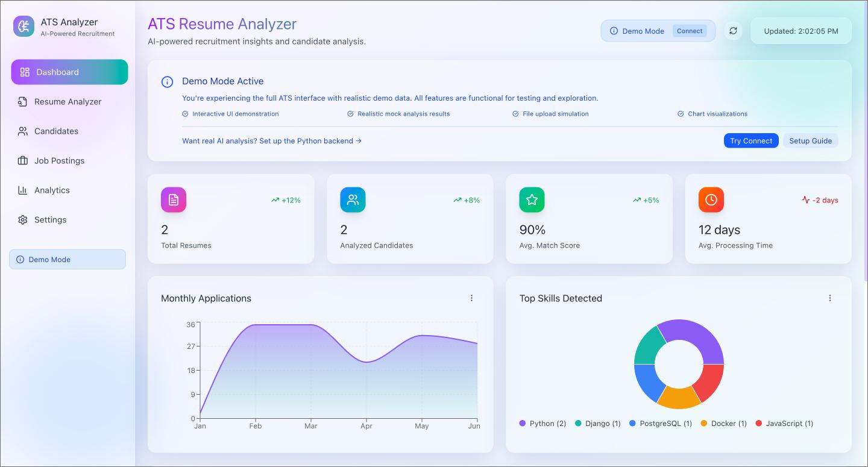Viewport: 868px width, 467px height.
Task: Open the Python backend setup link
Action: (271, 140)
